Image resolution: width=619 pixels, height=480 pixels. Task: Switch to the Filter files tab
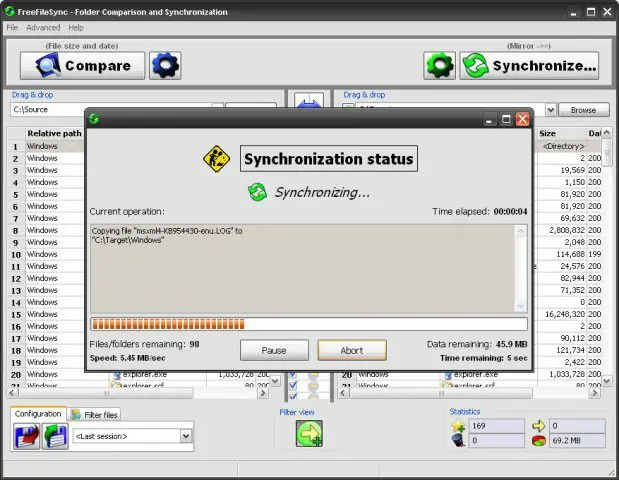click(x=94, y=415)
